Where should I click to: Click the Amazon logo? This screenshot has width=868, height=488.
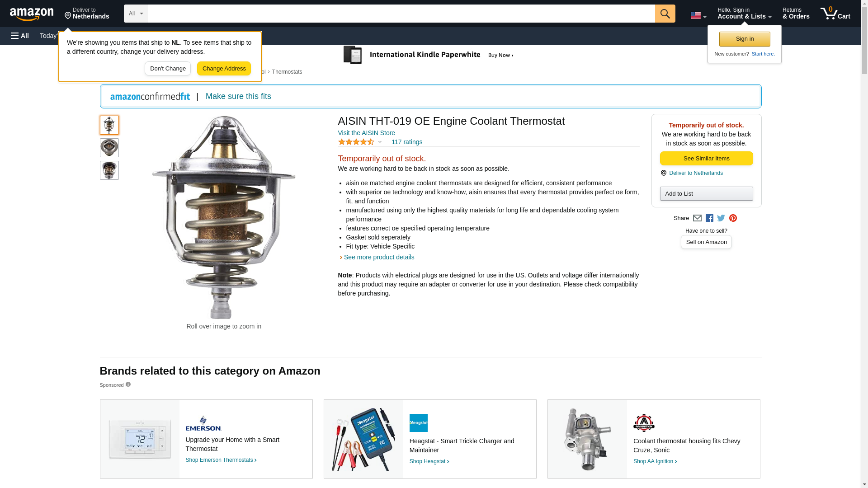(32, 14)
